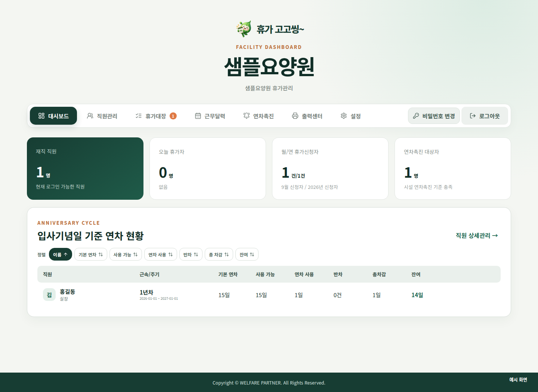Click the 오늘 휴가자 summary card
The width and height of the screenshot is (538, 392).
pyautogui.click(x=208, y=168)
